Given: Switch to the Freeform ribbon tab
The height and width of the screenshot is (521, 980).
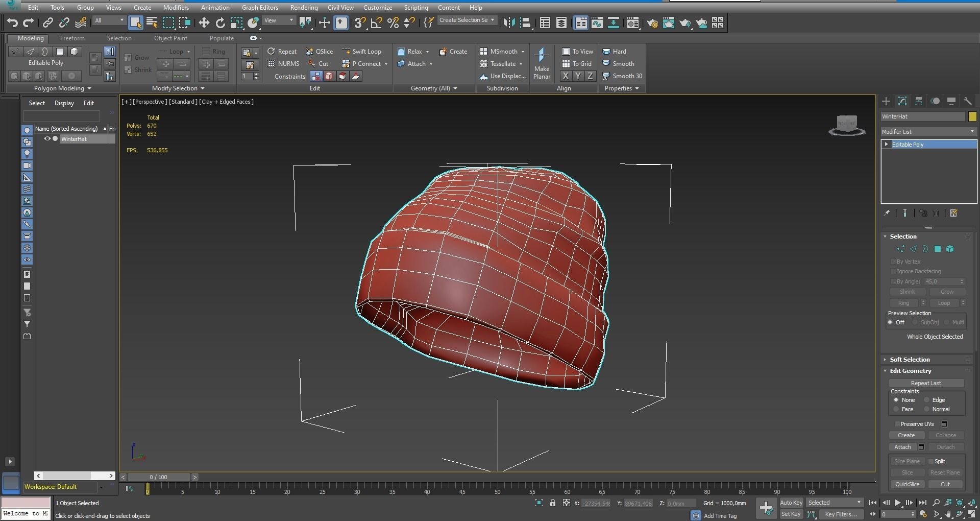Looking at the screenshot, I should 72,38.
